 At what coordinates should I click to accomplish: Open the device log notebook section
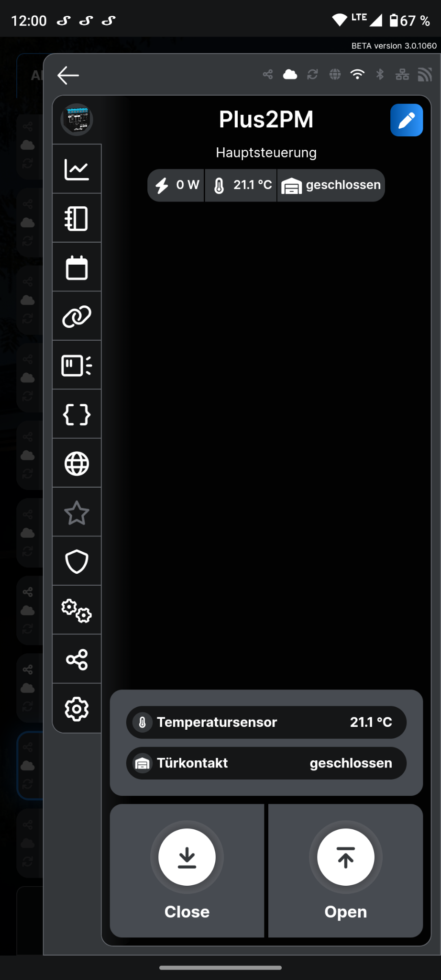tap(77, 218)
